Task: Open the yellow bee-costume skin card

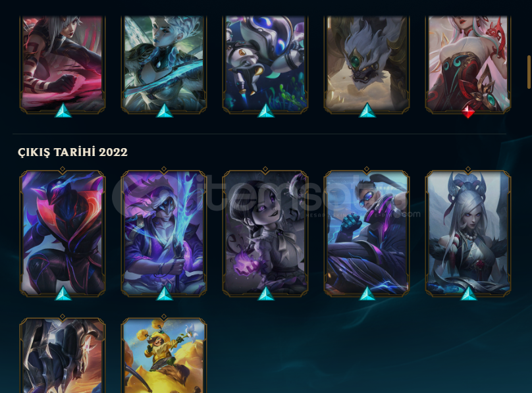Action: tap(164, 355)
